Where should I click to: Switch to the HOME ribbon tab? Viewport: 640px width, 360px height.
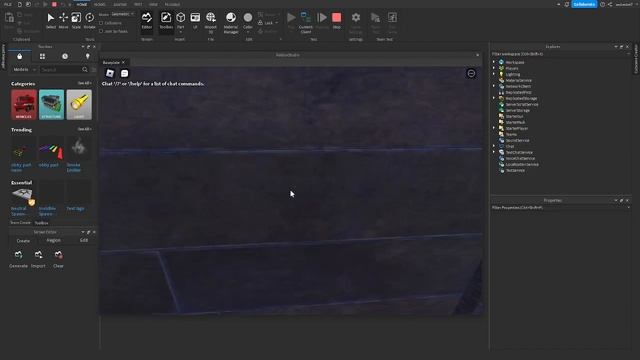(x=82, y=4)
